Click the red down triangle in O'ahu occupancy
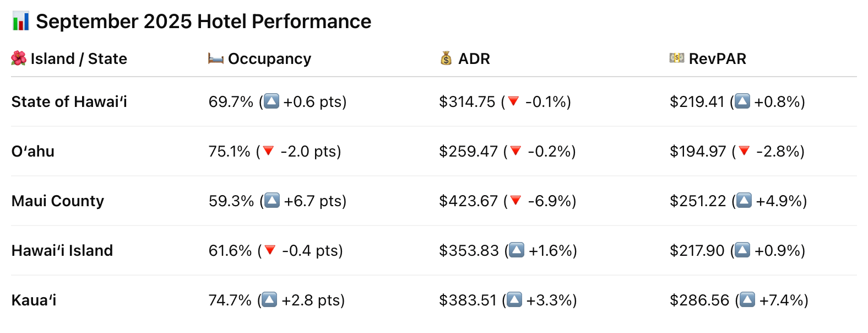This screenshot has width=868, height=333. click(268, 151)
